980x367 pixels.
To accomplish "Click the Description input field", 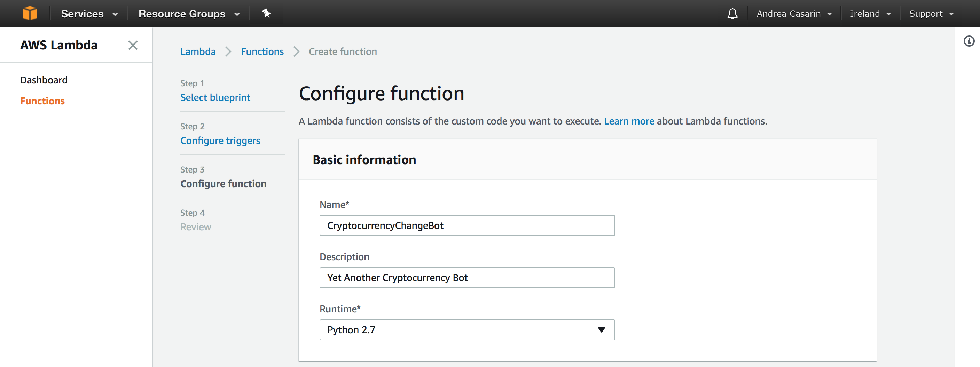I will pos(467,278).
